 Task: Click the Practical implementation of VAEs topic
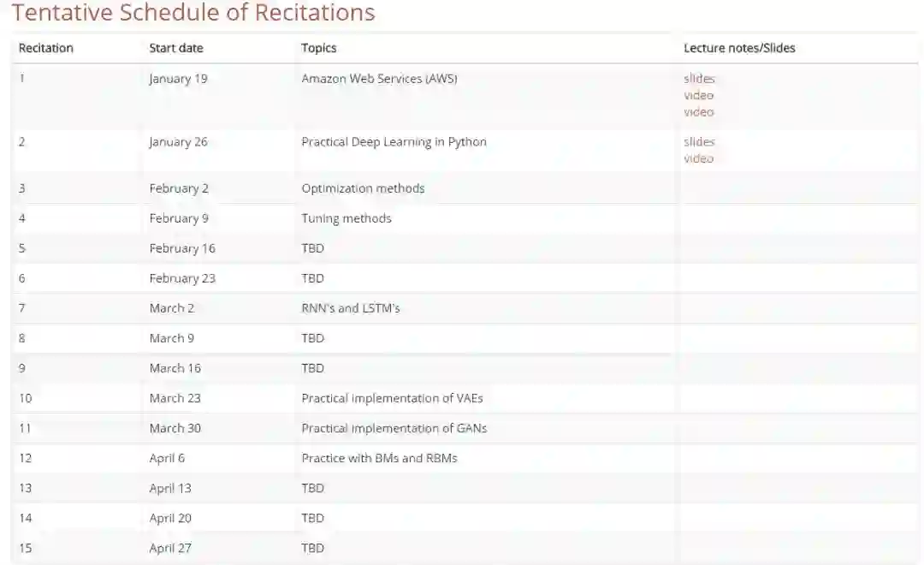tap(392, 398)
